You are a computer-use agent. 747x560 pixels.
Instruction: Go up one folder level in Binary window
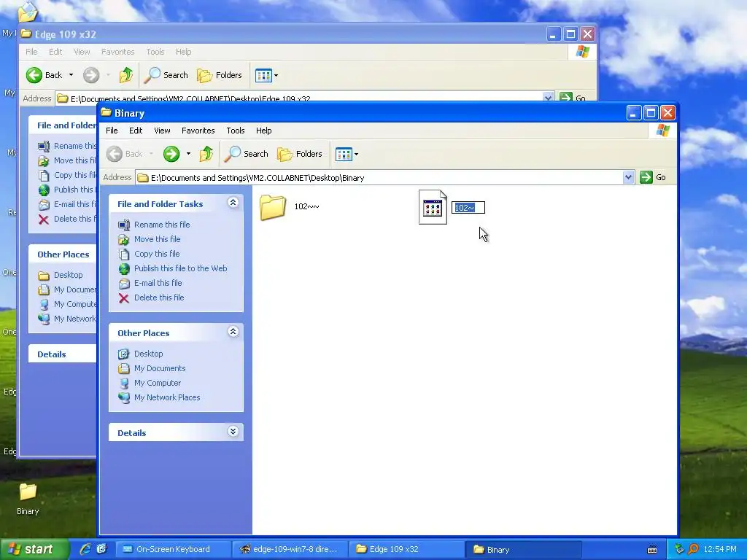point(206,154)
